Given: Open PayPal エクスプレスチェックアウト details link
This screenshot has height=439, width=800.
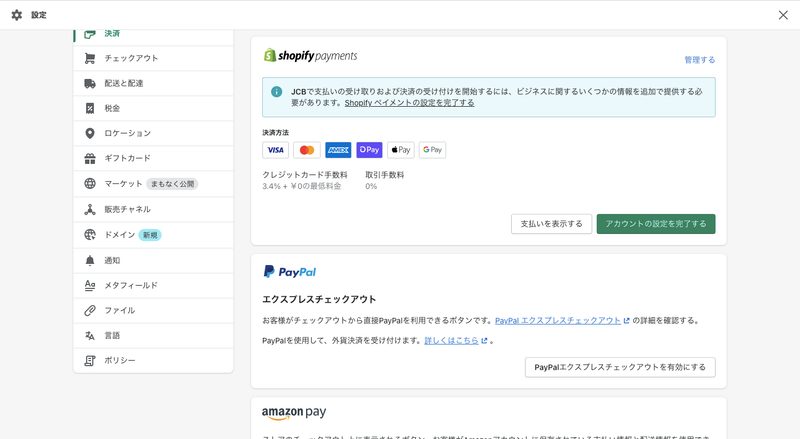Looking at the screenshot, I should tap(558, 321).
